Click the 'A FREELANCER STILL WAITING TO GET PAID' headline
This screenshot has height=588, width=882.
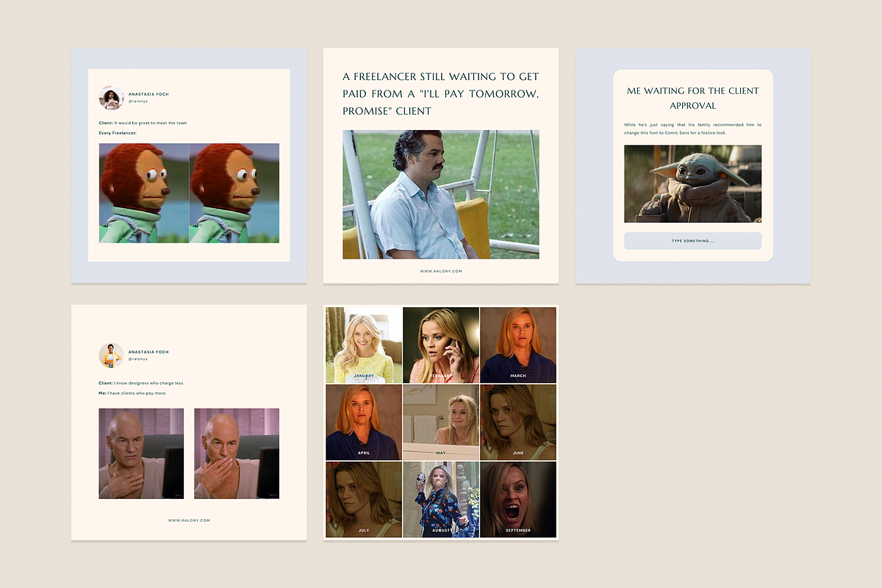(x=441, y=93)
